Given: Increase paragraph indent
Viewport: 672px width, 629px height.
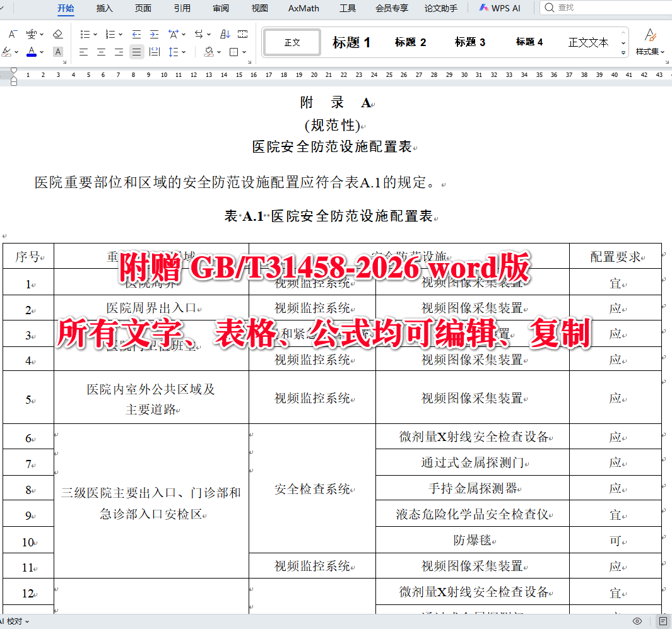Looking at the screenshot, I should [153, 35].
